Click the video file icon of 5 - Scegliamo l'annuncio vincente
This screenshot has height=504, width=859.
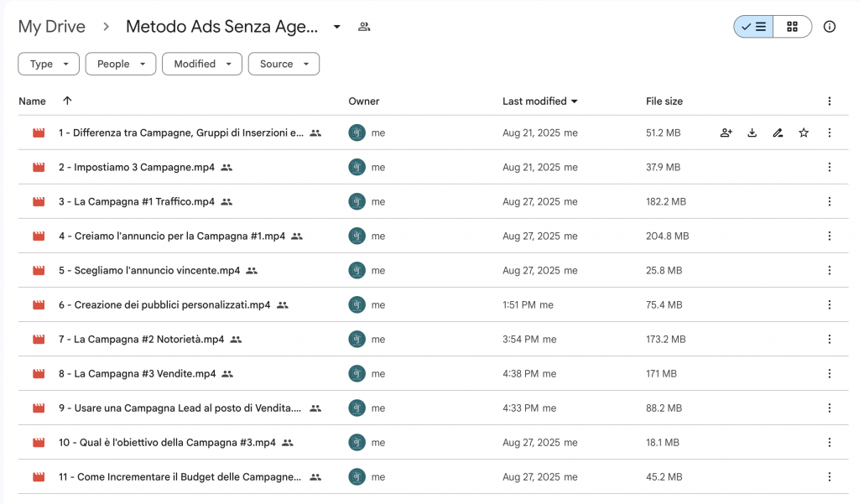39,271
